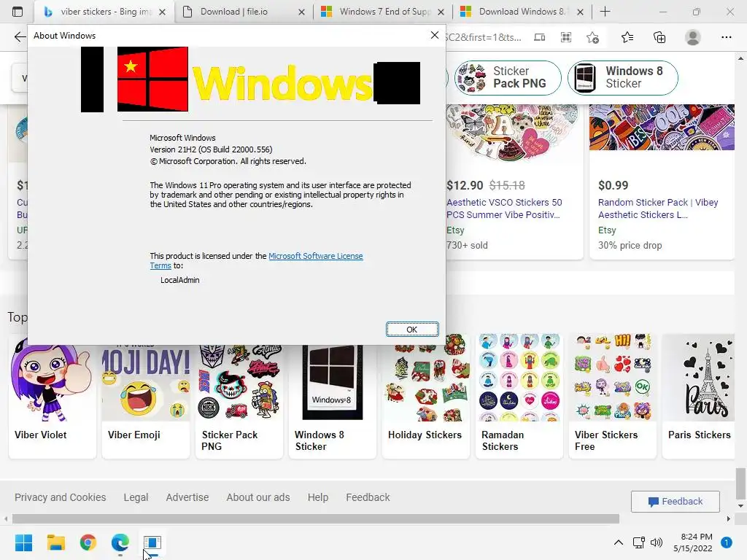Open volume control tray icon

point(657,542)
